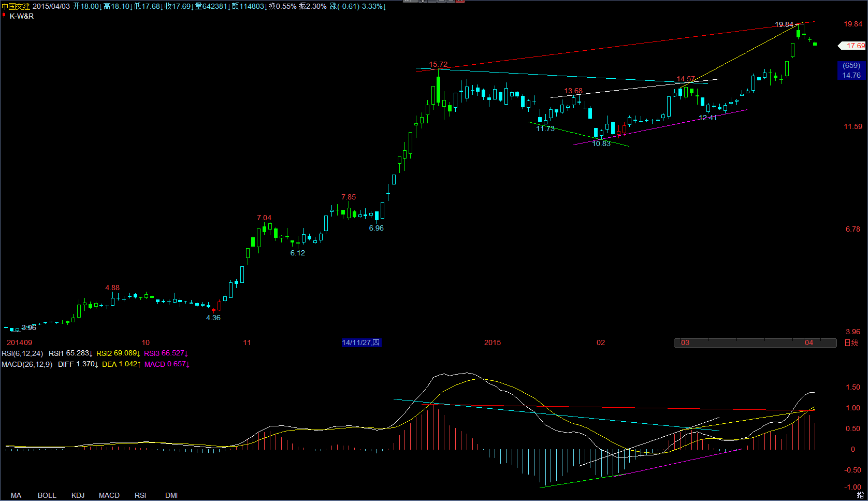Click the timeline range slider bar
The height and width of the screenshot is (501, 868).
coord(755,342)
